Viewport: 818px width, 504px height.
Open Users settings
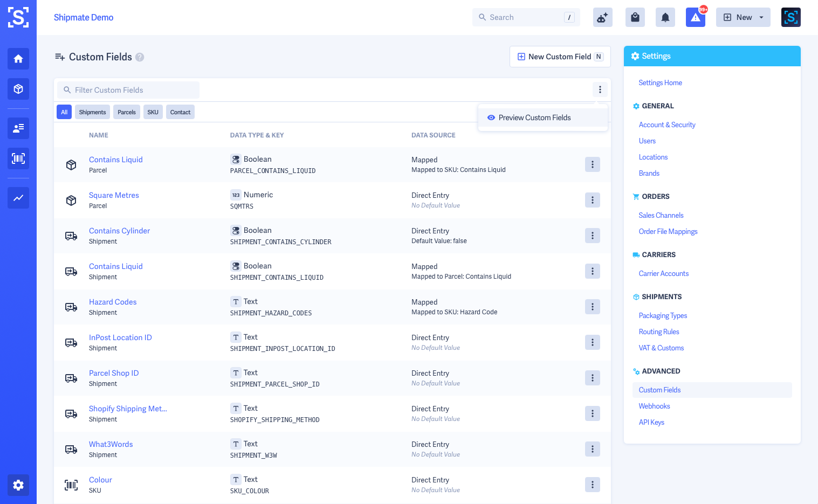(647, 141)
